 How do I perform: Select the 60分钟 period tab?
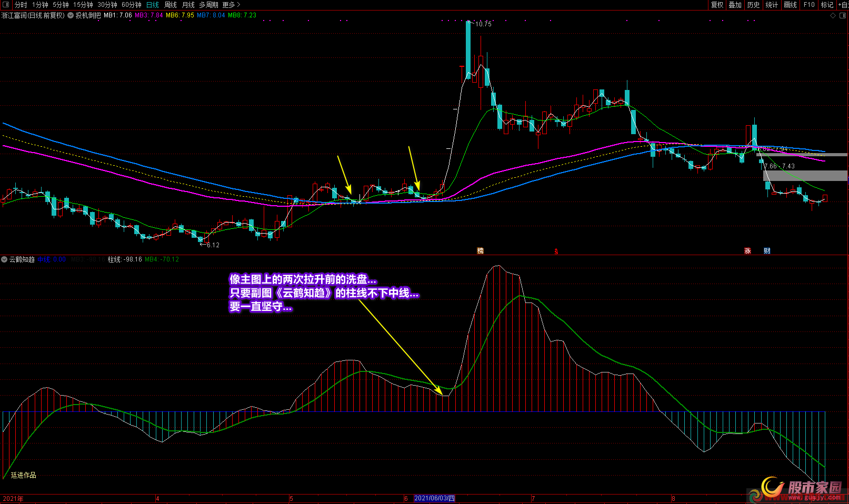[132, 5]
